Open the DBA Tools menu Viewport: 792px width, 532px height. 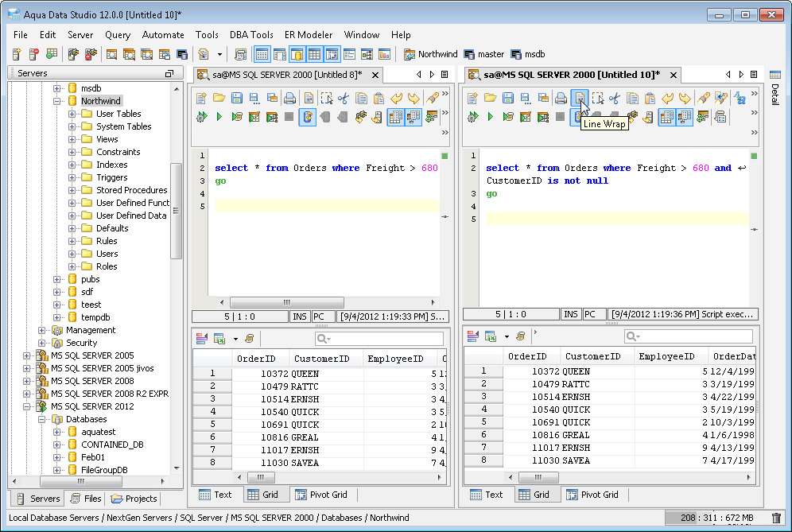tap(251, 35)
